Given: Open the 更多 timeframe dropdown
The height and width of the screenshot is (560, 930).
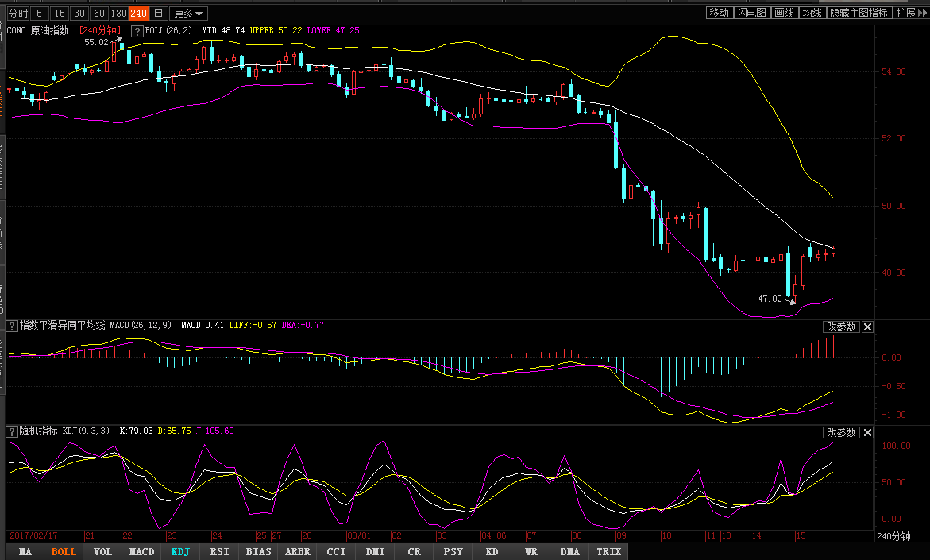Looking at the screenshot, I should 189,14.
